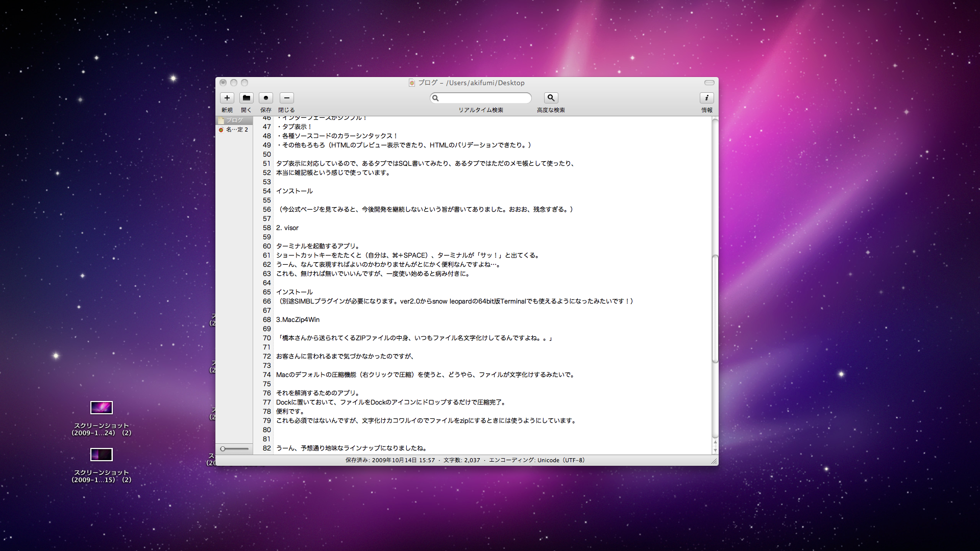The image size is (980, 551).
Task: Open 高度な検索 advanced search magnifier icon
Action: [x=551, y=98]
